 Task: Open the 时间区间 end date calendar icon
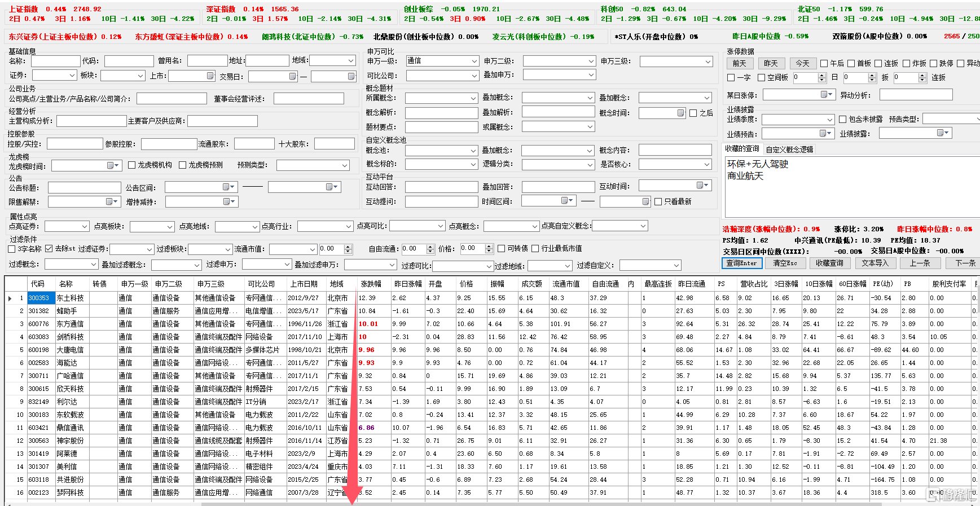[x=646, y=201]
